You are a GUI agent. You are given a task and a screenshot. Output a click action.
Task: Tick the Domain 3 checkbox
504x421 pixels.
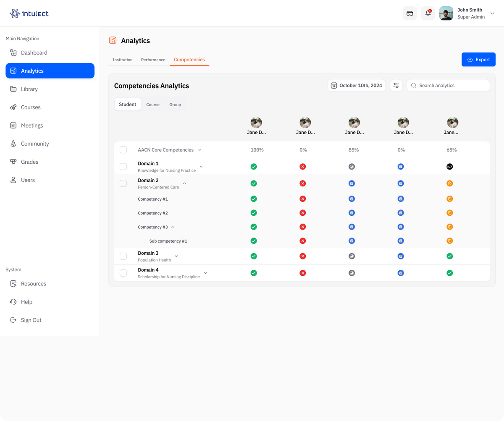[x=123, y=256]
